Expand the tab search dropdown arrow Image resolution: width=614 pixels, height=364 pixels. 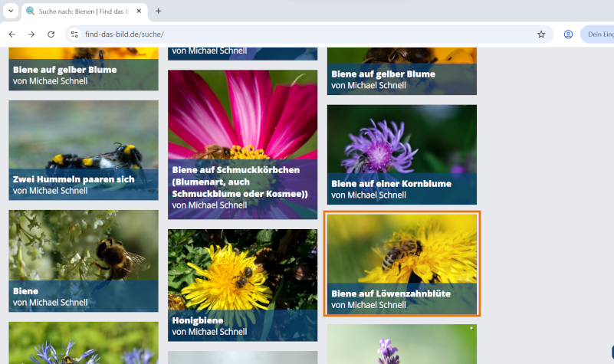tap(11, 11)
